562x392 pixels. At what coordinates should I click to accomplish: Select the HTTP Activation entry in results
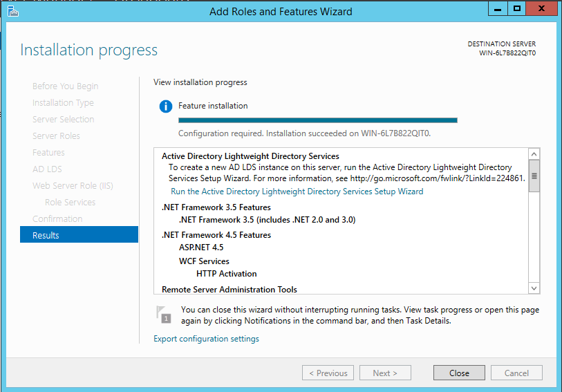coord(226,274)
